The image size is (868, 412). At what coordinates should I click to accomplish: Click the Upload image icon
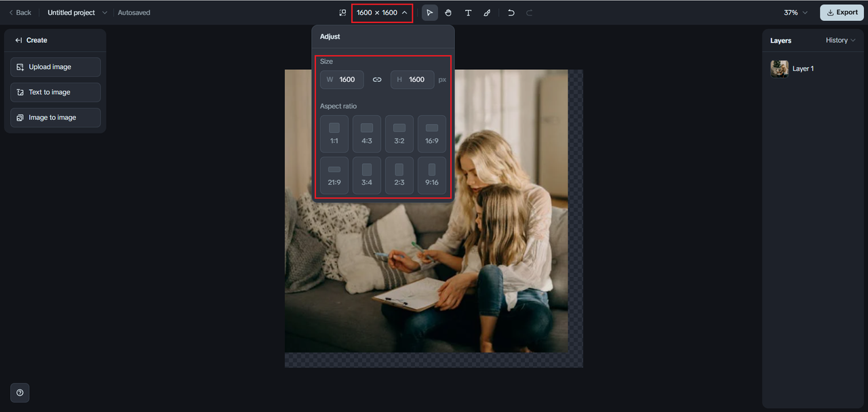click(20, 67)
